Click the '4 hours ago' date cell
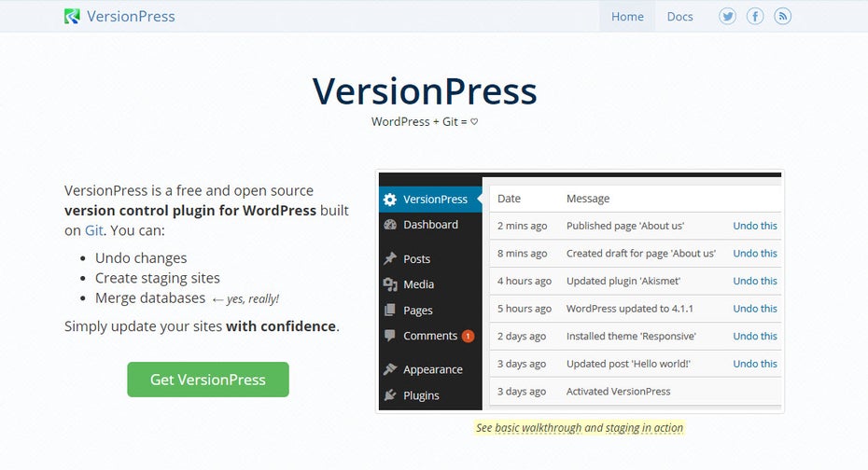Image resolution: width=868 pixels, height=470 pixels. pyautogui.click(x=525, y=281)
